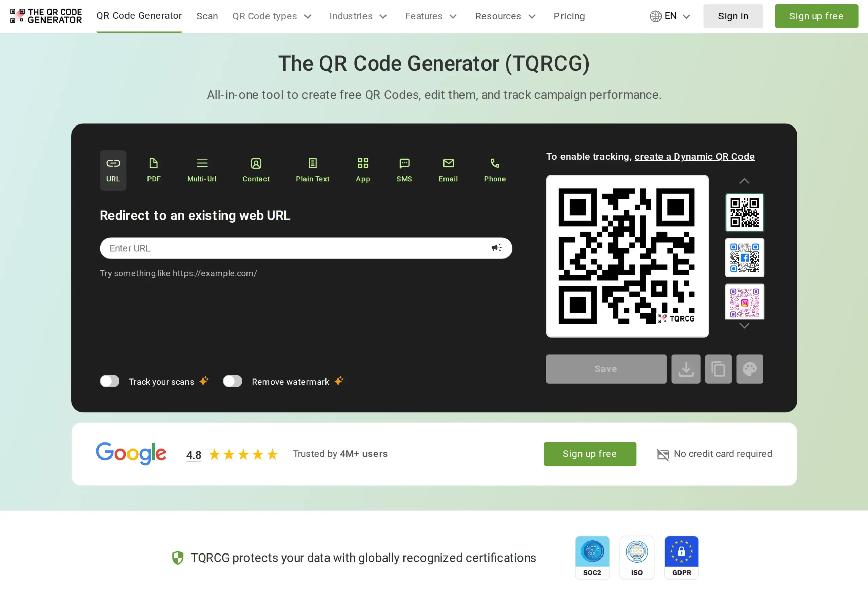
Task: Open the Scan nav item
Action: pos(207,16)
